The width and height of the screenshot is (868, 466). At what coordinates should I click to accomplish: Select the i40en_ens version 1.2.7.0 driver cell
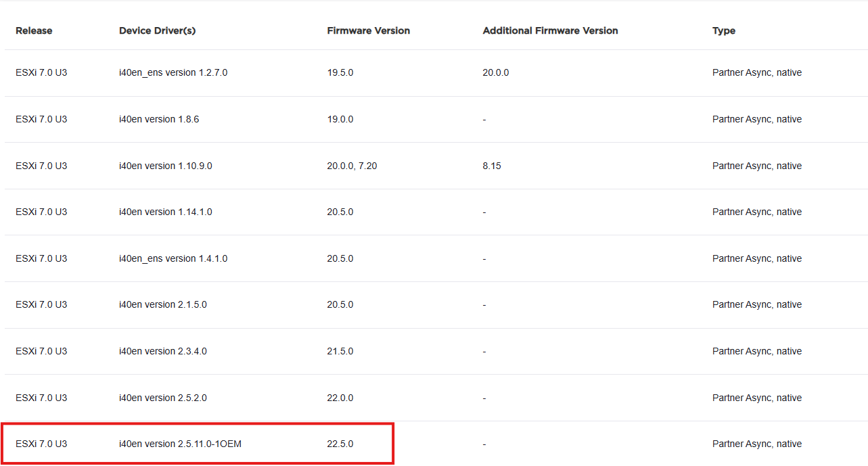173,72
